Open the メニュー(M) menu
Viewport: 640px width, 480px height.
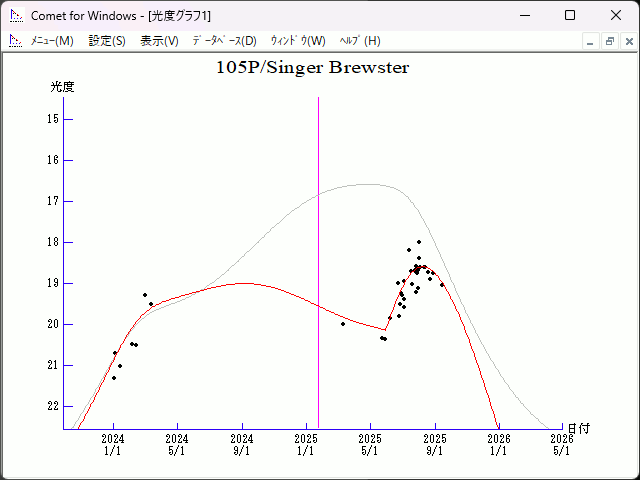pos(51,41)
